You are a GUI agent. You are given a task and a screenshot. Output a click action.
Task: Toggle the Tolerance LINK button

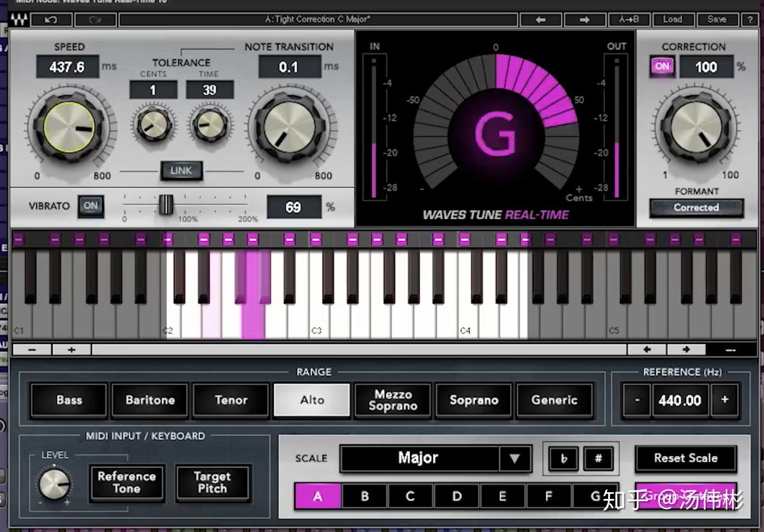(x=181, y=170)
